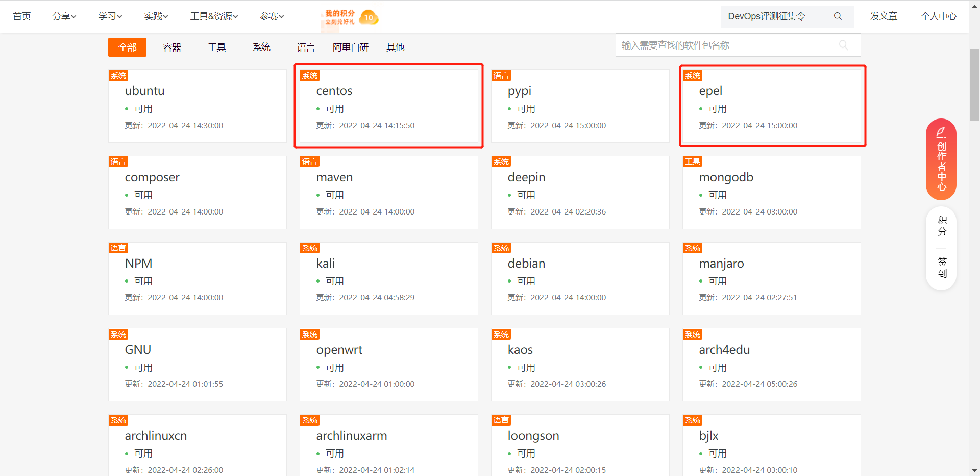Open 个人中心 in the header
This screenshot has height=476, width=980.
(x=939, y=16)
